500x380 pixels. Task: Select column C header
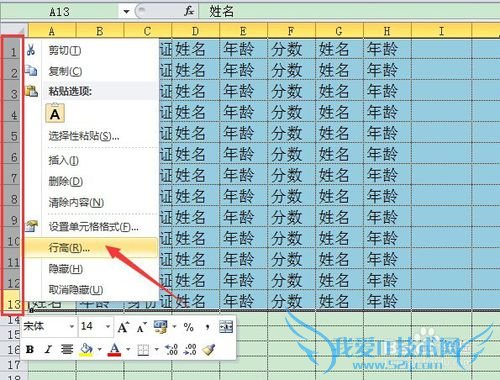pyautogui.click(x=147, y=31)
